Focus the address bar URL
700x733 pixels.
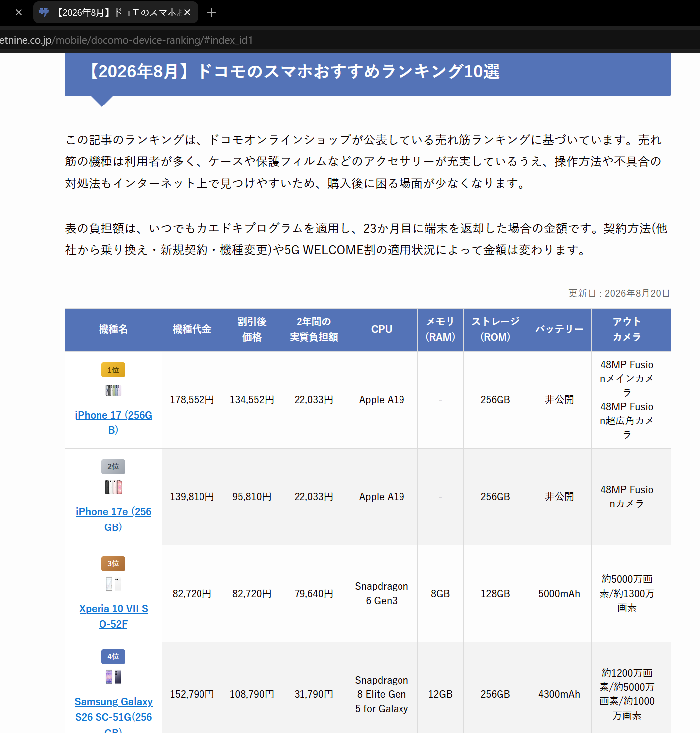(126, 40)
